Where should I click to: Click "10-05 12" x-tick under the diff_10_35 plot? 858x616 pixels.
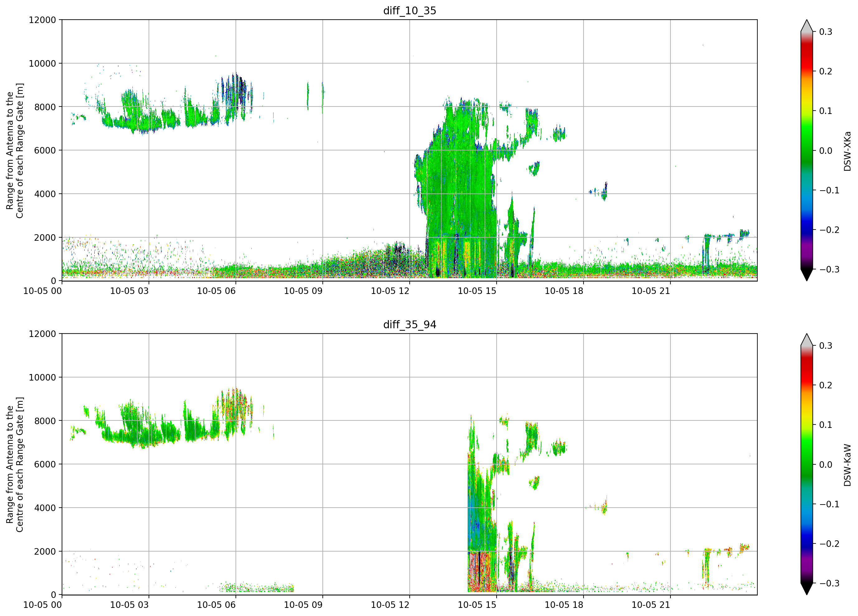390,291
